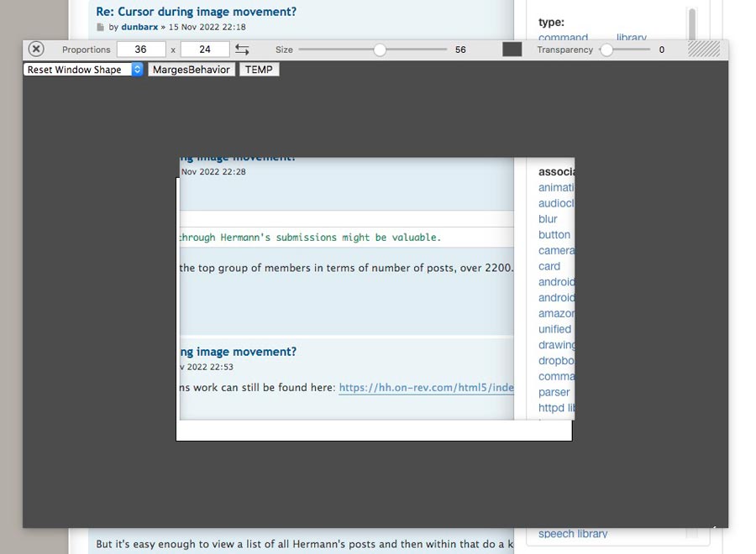This screenshot has width=756, height=554.
Task: Open the dark gray color swatch
Action: [x=512, y=50]
